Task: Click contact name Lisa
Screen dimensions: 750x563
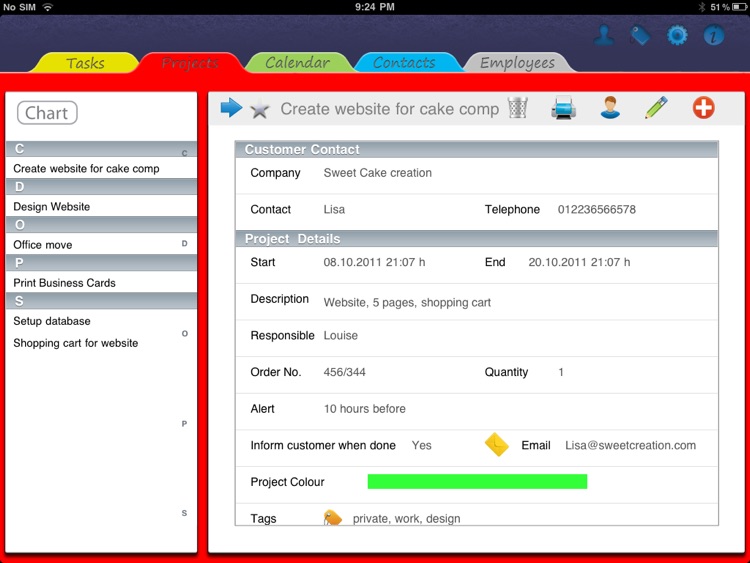Action: tap(334, 210)
